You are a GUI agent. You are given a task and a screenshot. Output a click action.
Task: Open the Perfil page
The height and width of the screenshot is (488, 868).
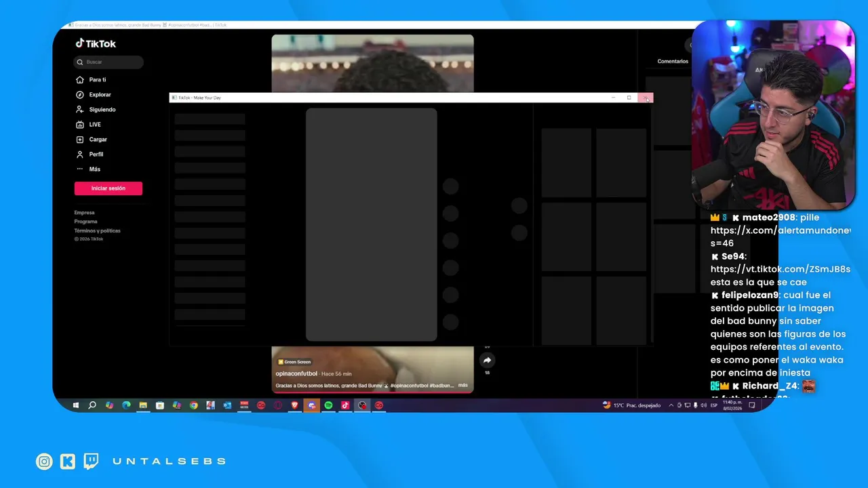pyautogui.click(x=96, y=155)
